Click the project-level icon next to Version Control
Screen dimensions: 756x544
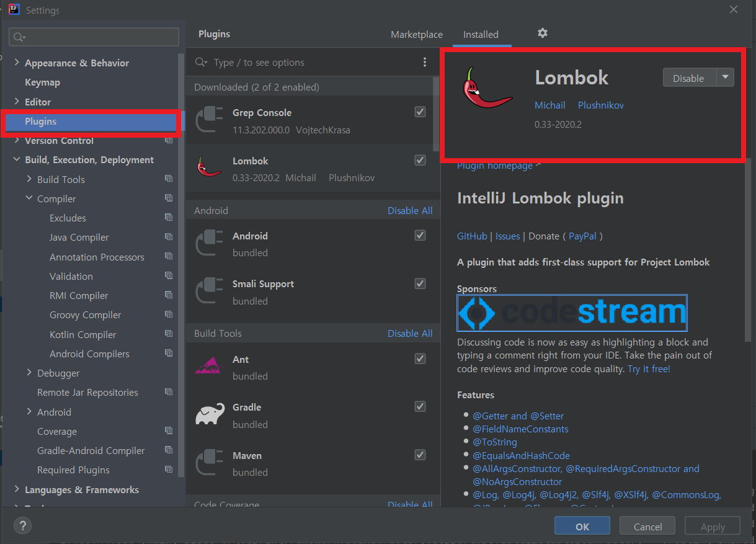click(x=169, y=141)
